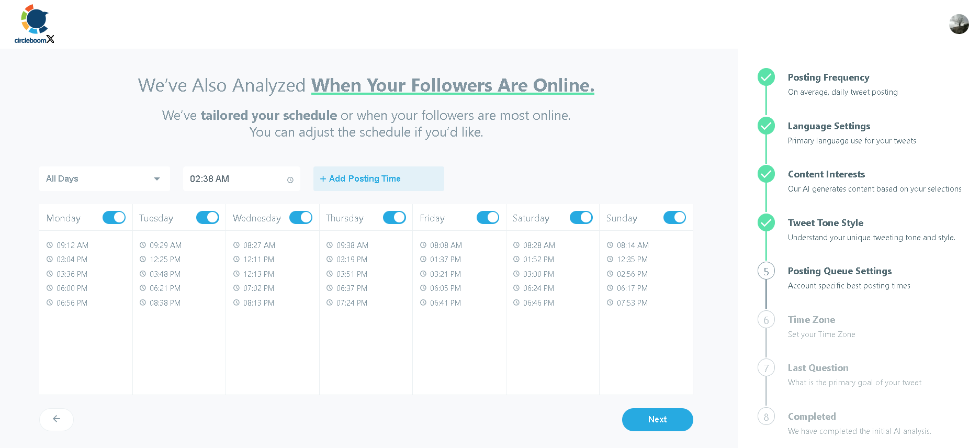Click the back arrow button

coord(56,419)
